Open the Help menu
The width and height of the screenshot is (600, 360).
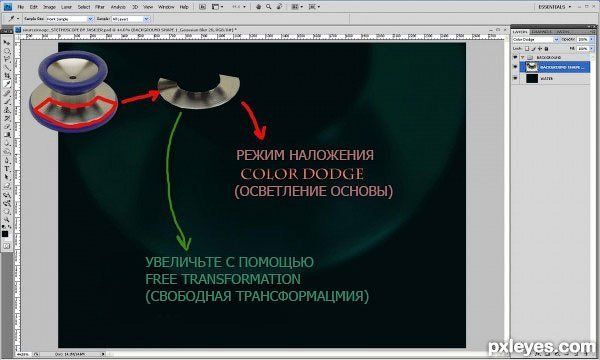[x=184, y=7]
